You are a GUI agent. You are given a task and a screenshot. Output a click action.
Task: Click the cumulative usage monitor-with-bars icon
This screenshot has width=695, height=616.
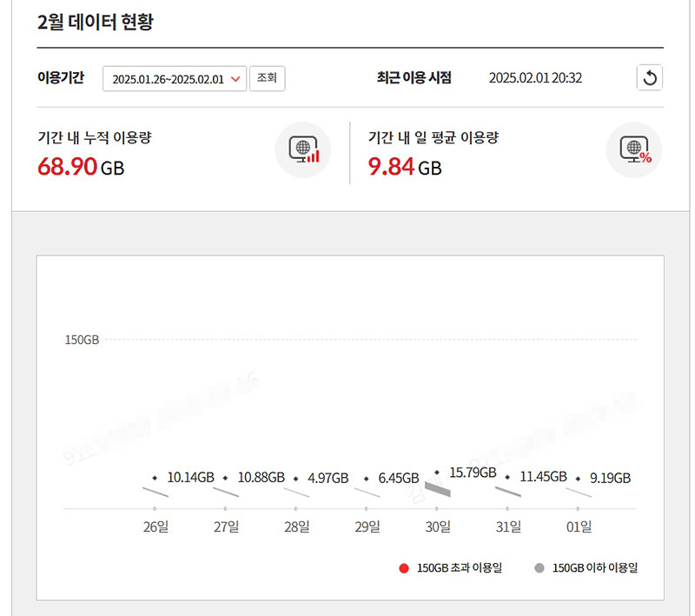point(302,149)
